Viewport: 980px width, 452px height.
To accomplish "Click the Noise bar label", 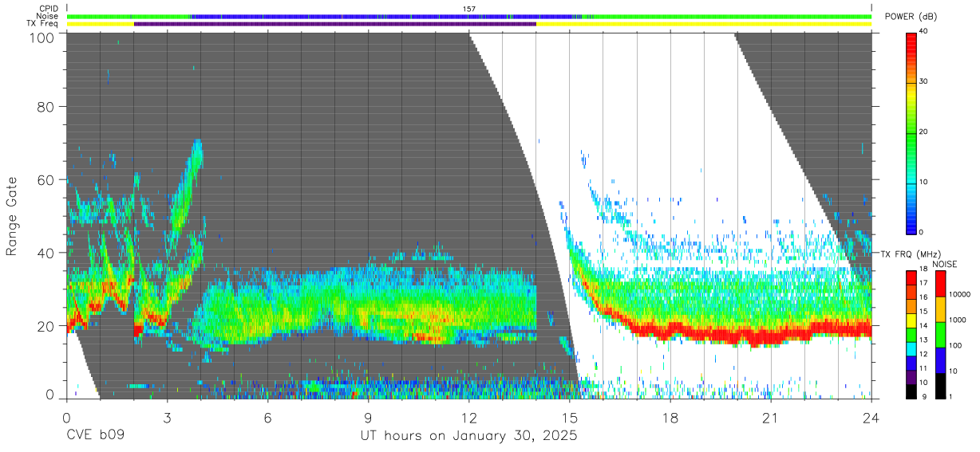I will pos(48,16).
